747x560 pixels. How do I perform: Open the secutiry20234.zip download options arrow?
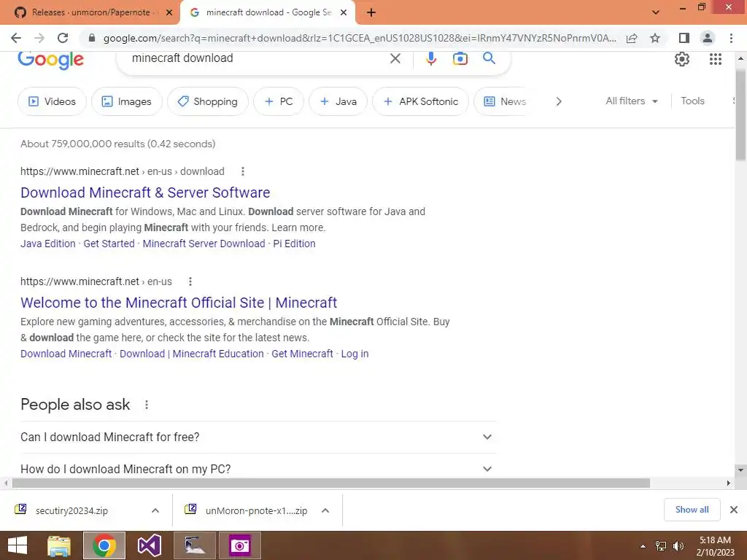click(155, 510)
